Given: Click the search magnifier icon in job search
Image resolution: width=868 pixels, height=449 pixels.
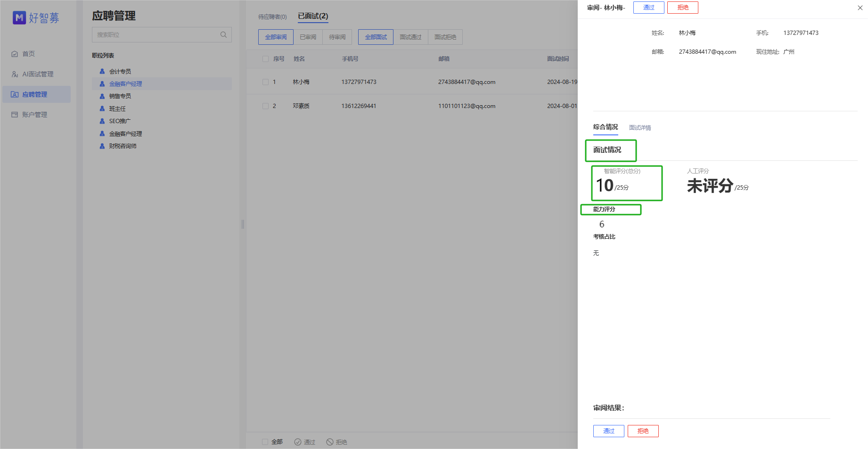Looking at the screenshot, I should click(223, 35).
